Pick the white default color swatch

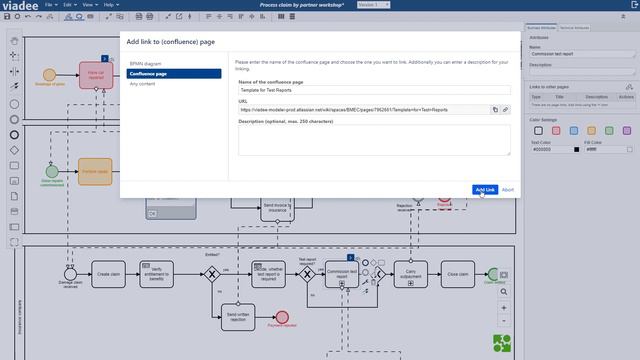[538, 131]
